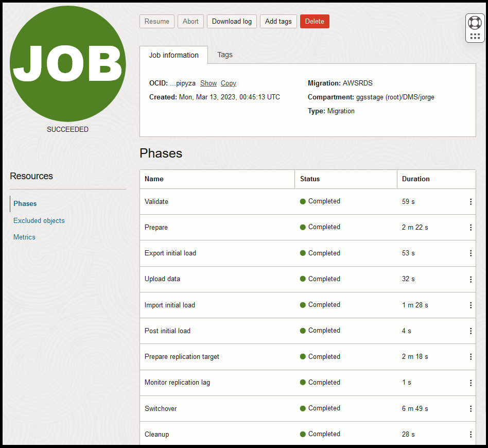Open Excluded objects in Resources
This screenshot has width=488, height=448.
[39, 220]
